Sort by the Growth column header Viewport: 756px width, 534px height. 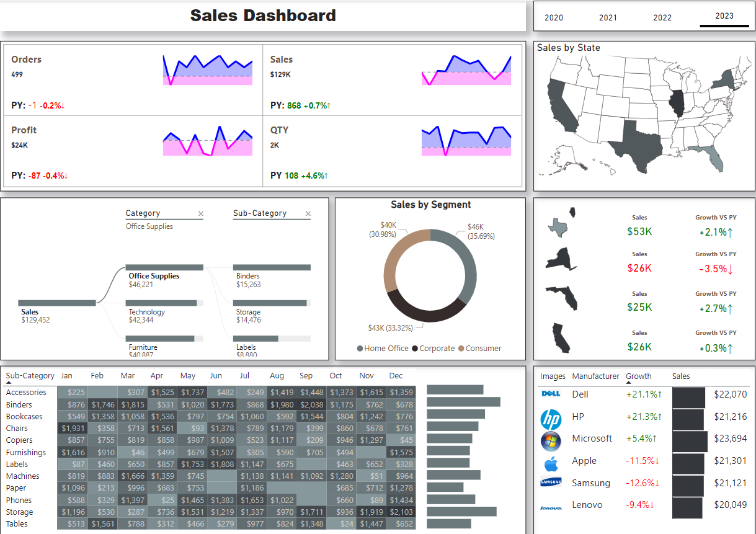[638, 376]
